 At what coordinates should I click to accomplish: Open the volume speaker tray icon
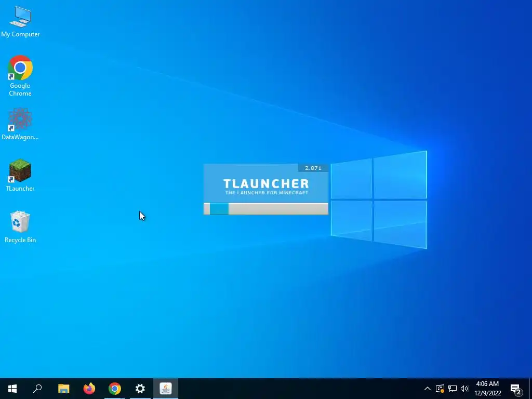point(464,389)
